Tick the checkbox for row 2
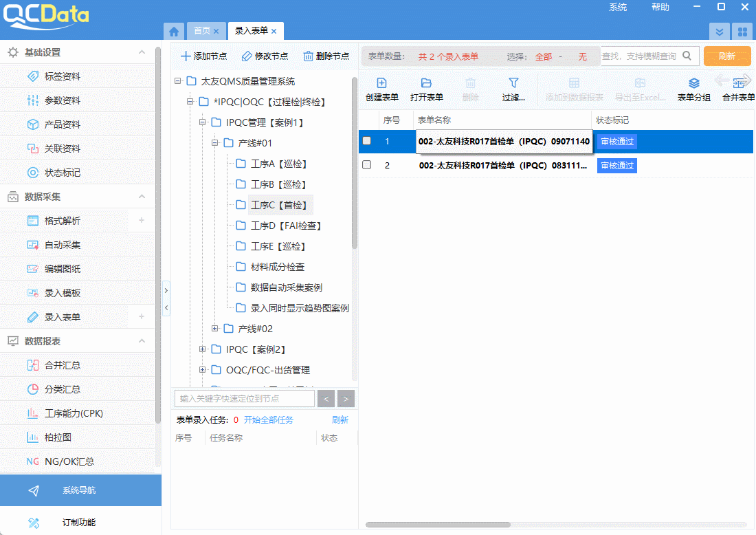The width and height of the screenshot is (756, 535). [x=367, y=165]
